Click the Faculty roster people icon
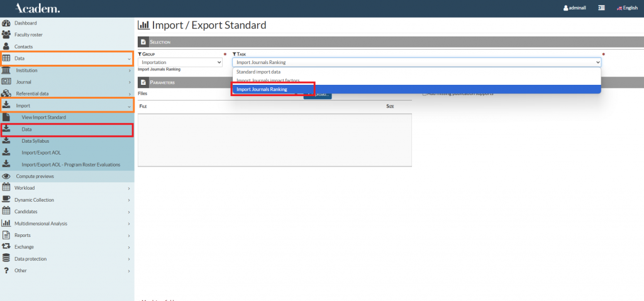 pos(6,35)
